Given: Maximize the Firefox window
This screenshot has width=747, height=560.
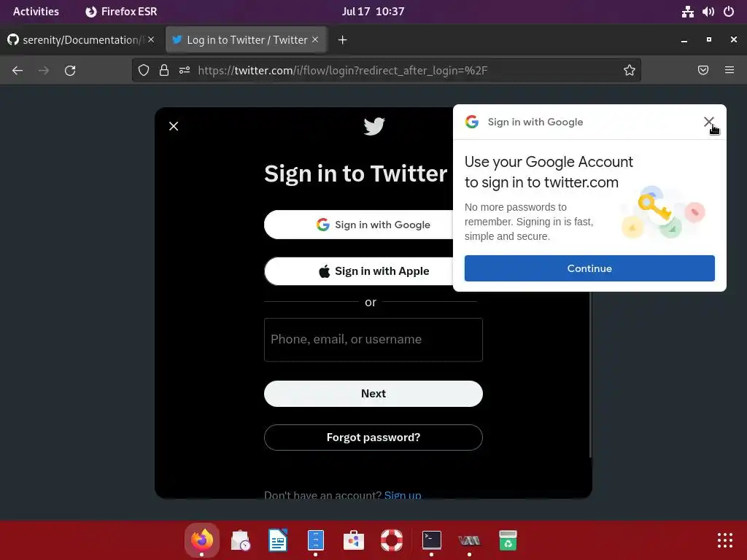Looking at the screenshot, I should pyautogui.click(x=709, y=40).
